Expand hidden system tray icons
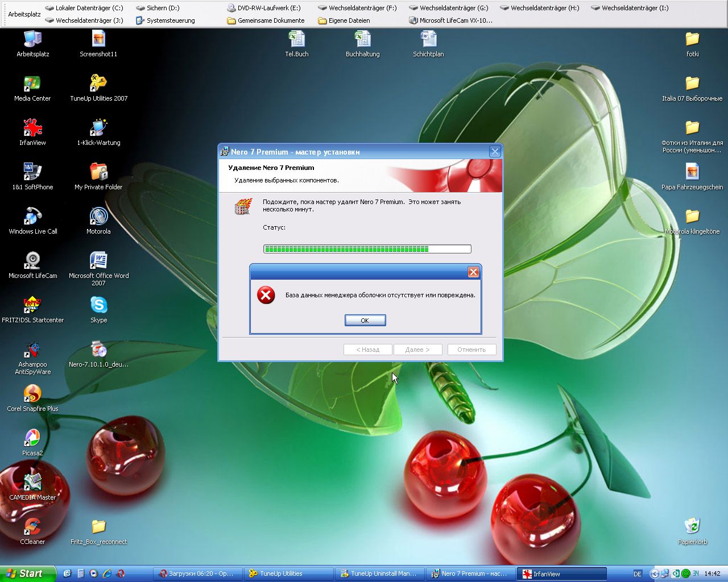Screen dimensions: 728x582 654,574
